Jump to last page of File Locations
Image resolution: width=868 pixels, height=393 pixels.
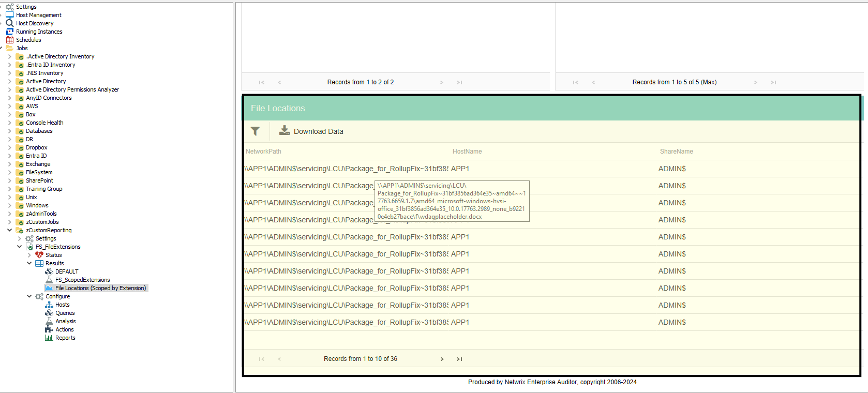pyautogui.click(x=459, y=359)
